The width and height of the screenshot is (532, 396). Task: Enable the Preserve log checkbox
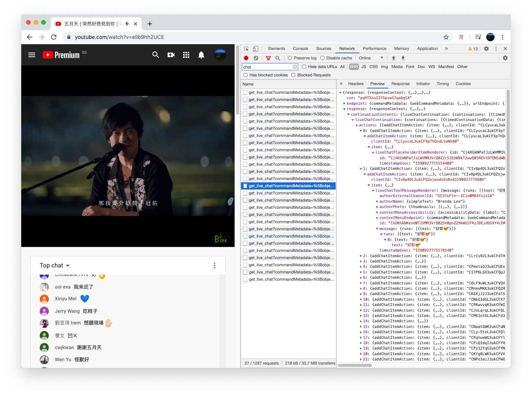coord(290,58)
